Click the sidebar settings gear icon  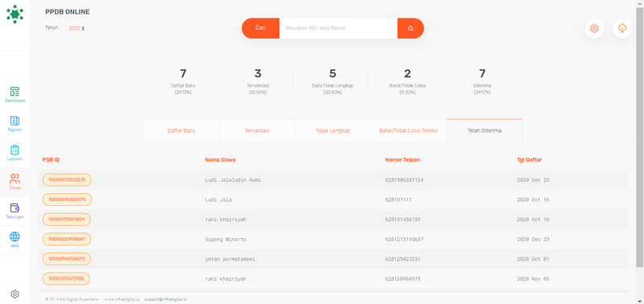14,294
